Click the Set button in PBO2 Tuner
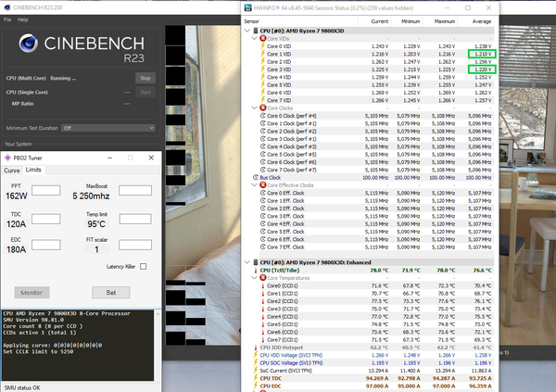Viewport: 556px width, 392px height. coord(111,293)
